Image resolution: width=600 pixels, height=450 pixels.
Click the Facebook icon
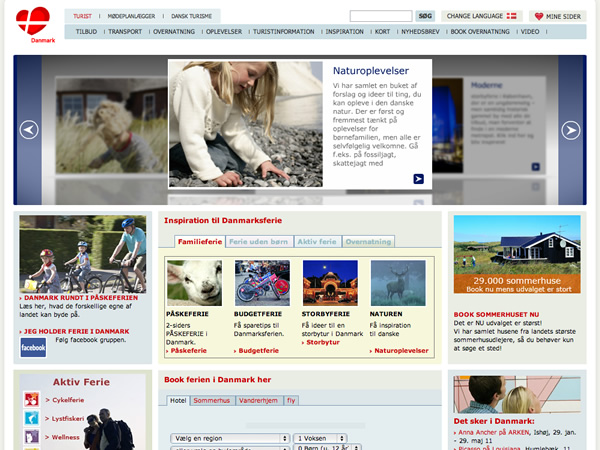click(33, 347)
